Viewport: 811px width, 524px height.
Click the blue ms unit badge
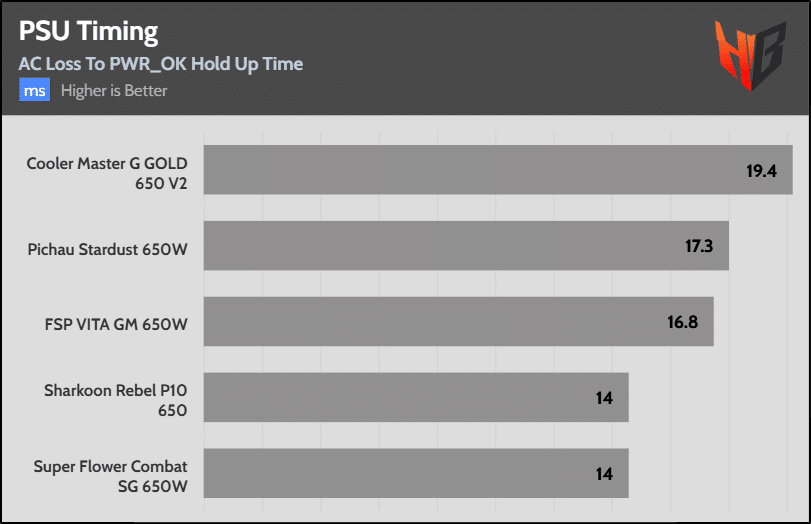(35, 90)
